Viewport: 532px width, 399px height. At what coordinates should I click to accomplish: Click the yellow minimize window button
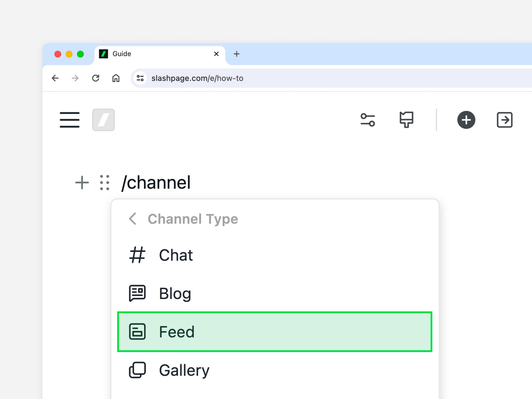coord(69,54)
